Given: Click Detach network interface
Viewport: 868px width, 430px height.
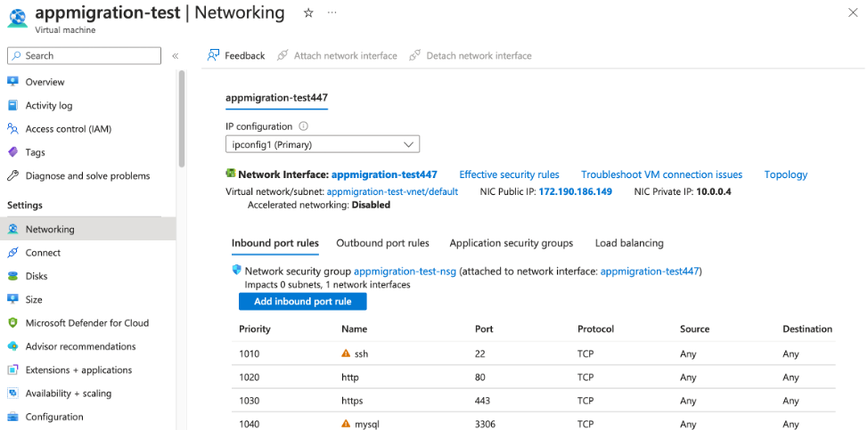Looking at the screenshot, I should pos(470,56).
